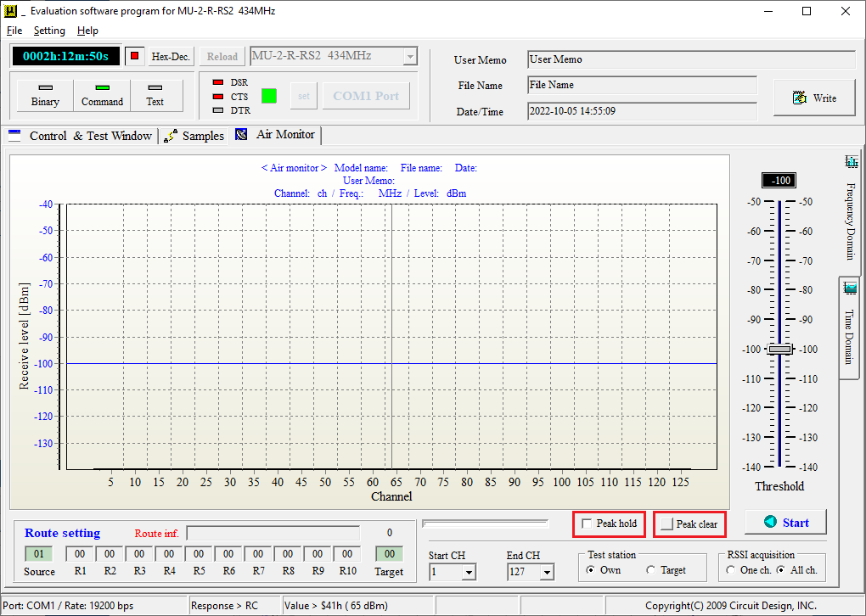Expand the Start CH dropdown
866x616 pixels.
(469, 572)
